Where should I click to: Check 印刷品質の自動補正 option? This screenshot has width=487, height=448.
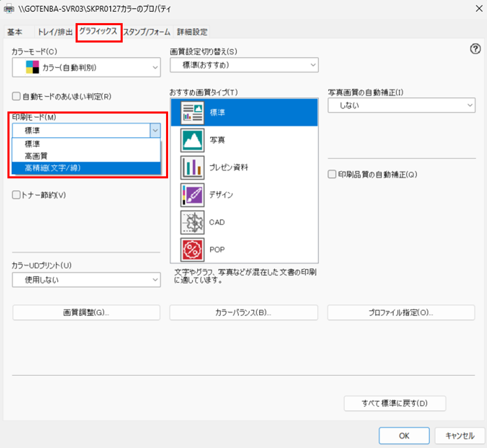pos(332,174)
